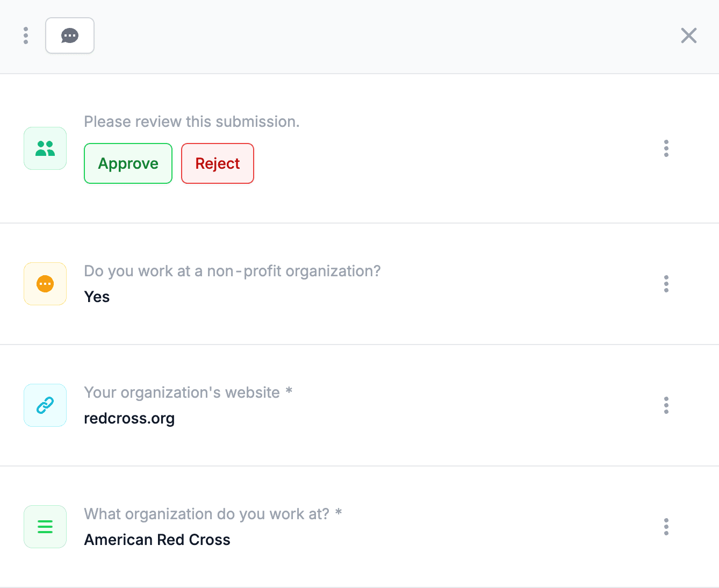Dismiss the panel with the X in the corner
This screenshot has width=719, height=588.
pos(688,35)
